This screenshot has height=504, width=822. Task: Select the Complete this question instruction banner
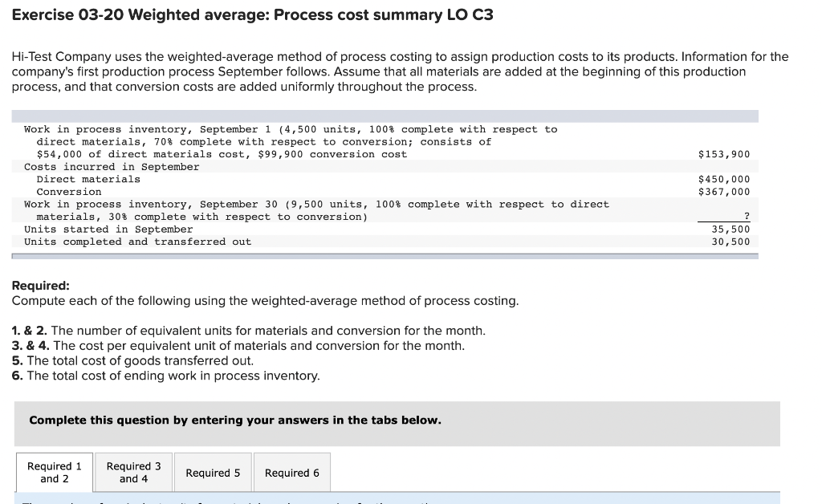[x=234, y=420]
